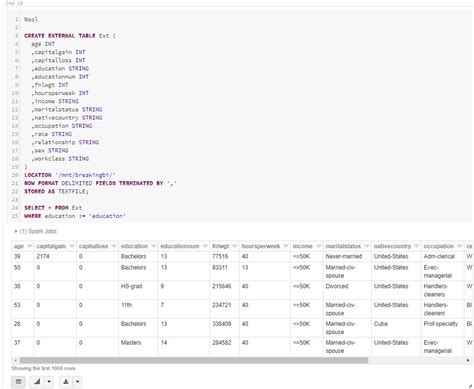Open the education column sort dropdown
This screenshot has height=389, width=474.
point(153,246)
